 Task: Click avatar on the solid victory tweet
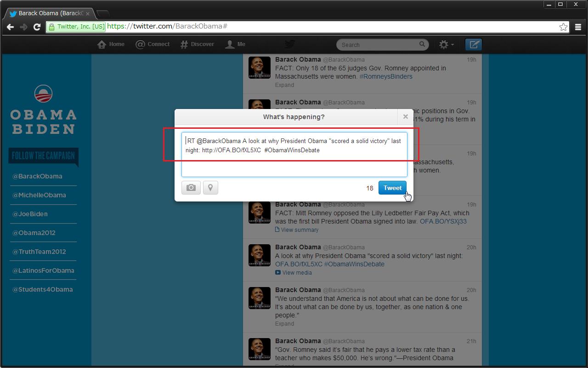point(260,255)
